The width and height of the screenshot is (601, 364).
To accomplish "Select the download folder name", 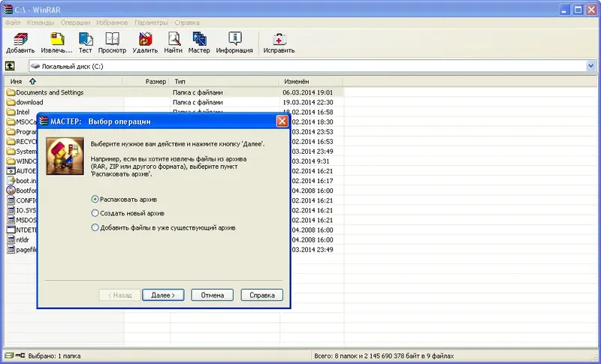I will pos(29,102).
